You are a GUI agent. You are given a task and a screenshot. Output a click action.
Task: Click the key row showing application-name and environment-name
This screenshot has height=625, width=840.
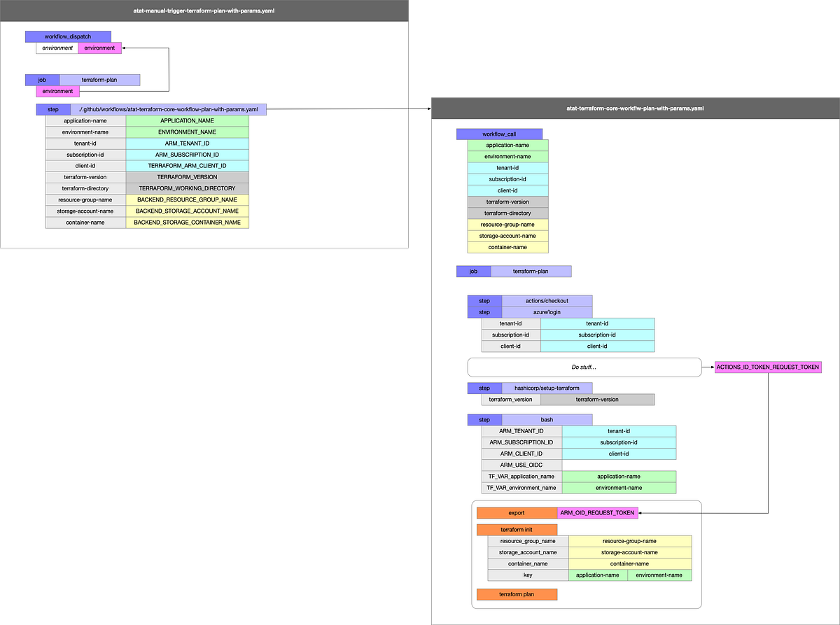[527, 574]
